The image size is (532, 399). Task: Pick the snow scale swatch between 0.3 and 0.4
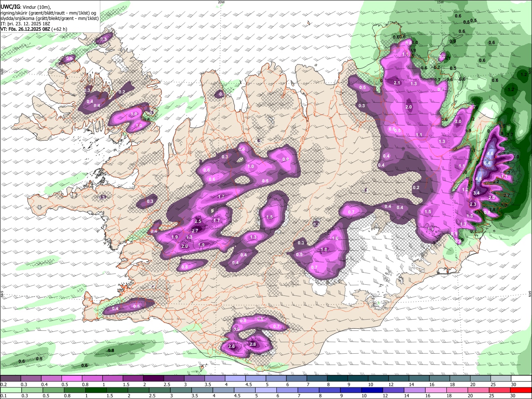click(31, 379)
